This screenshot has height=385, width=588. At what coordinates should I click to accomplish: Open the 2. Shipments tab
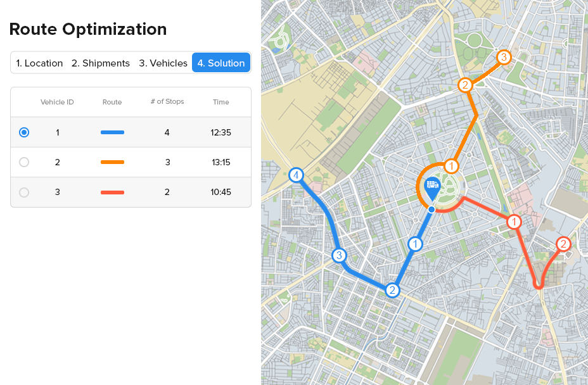101,63
